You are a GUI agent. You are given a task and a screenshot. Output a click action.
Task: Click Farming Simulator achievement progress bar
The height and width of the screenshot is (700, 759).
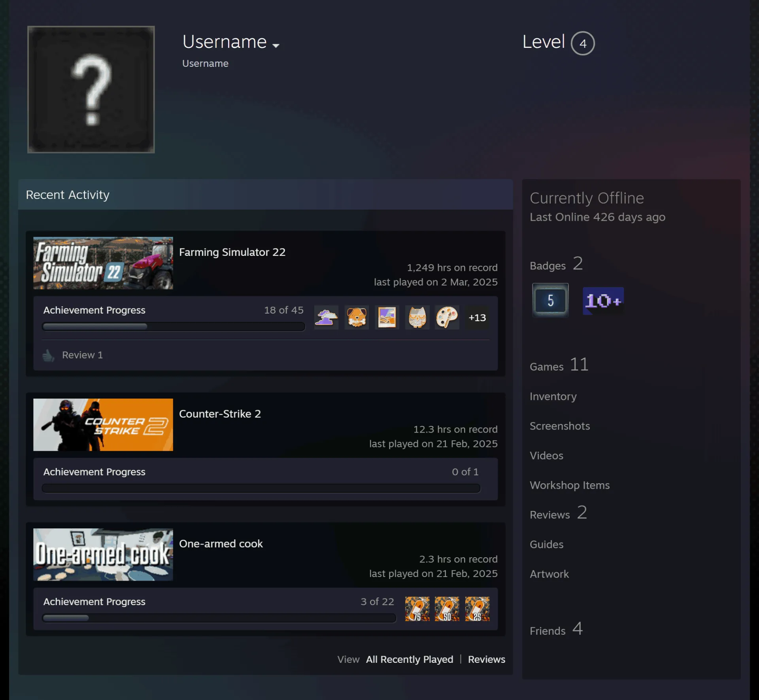pyautogui.click(x=174, y=326)
